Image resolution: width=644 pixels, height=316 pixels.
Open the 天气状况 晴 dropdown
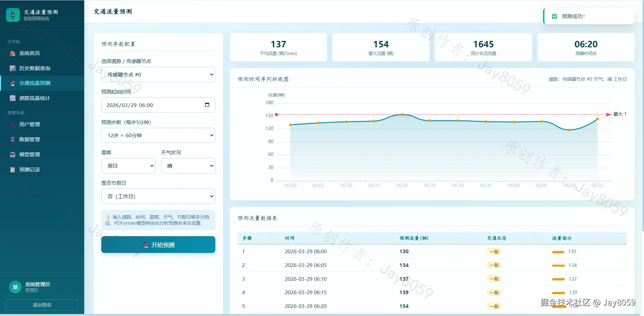tap(188, 166)
